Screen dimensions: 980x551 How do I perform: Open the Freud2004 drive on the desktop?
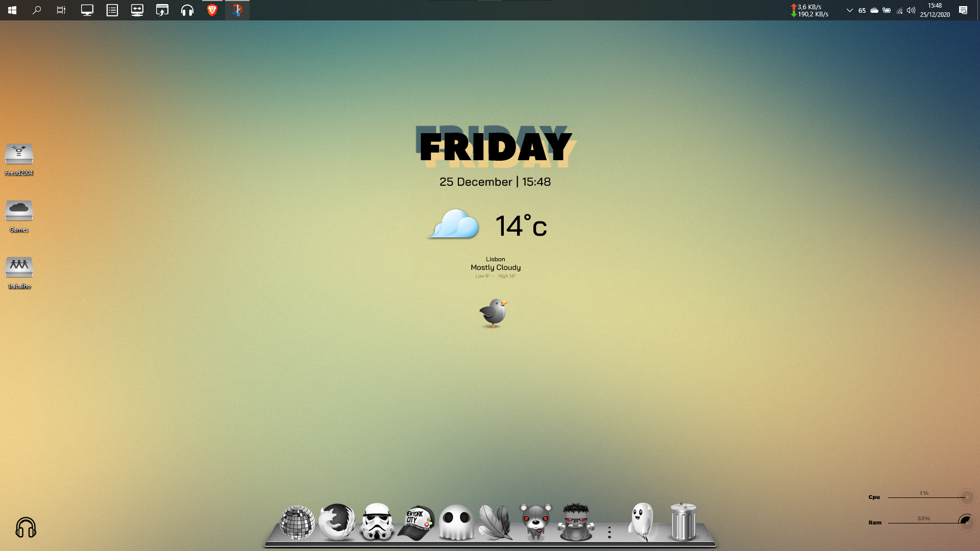pyautogui.click(x=19, y=154)
